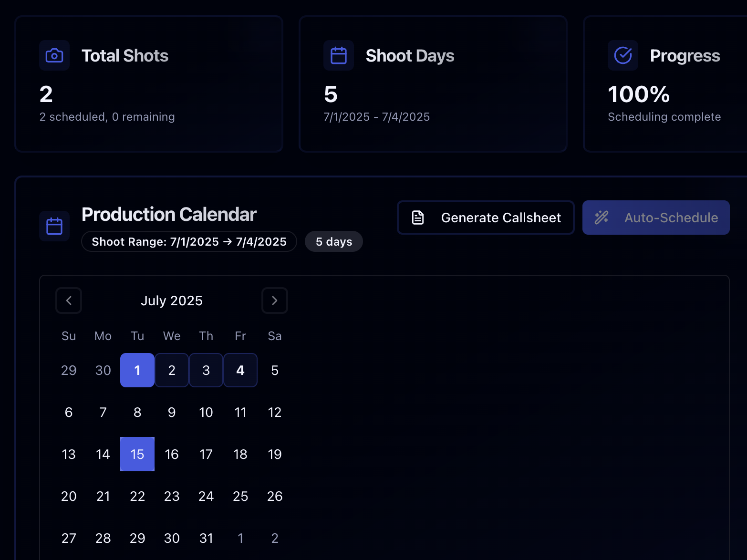Click the July 2025 month heading
This screenshot has width=747, height=560.
click(172, 301)
